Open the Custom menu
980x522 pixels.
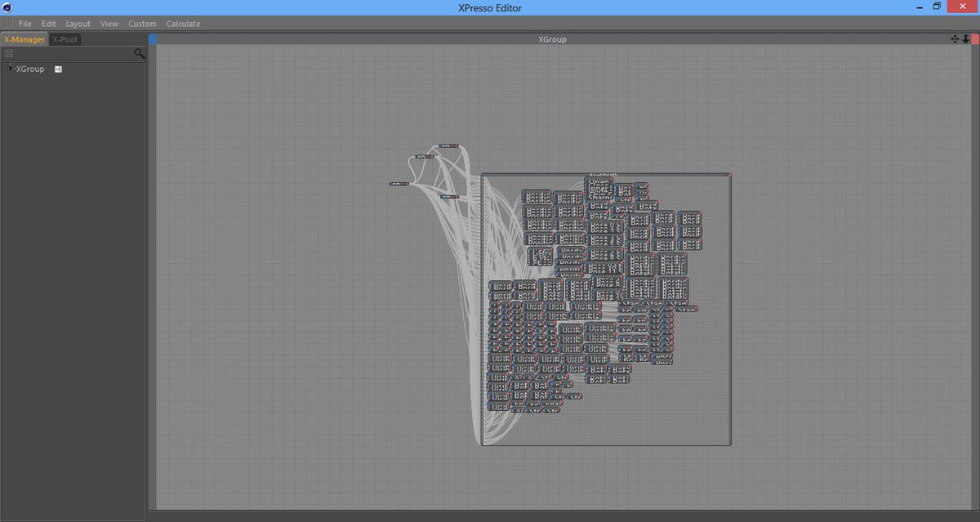click(x=142, y=24)
